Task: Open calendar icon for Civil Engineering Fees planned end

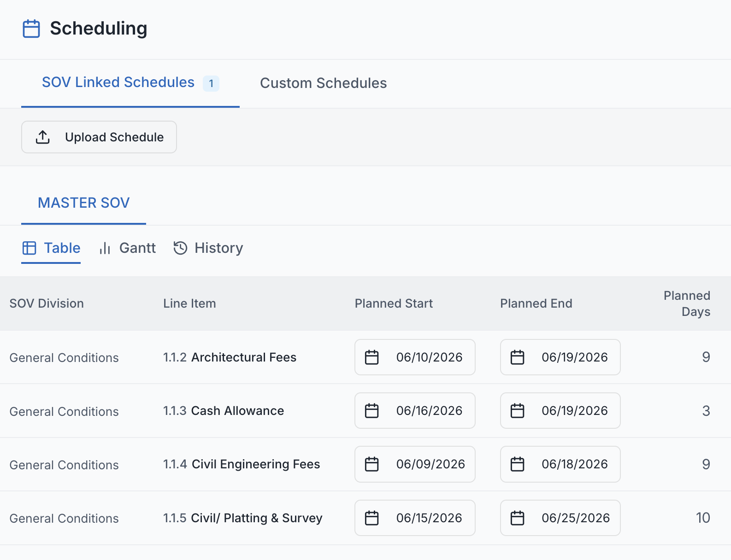Action: point(518,464)
